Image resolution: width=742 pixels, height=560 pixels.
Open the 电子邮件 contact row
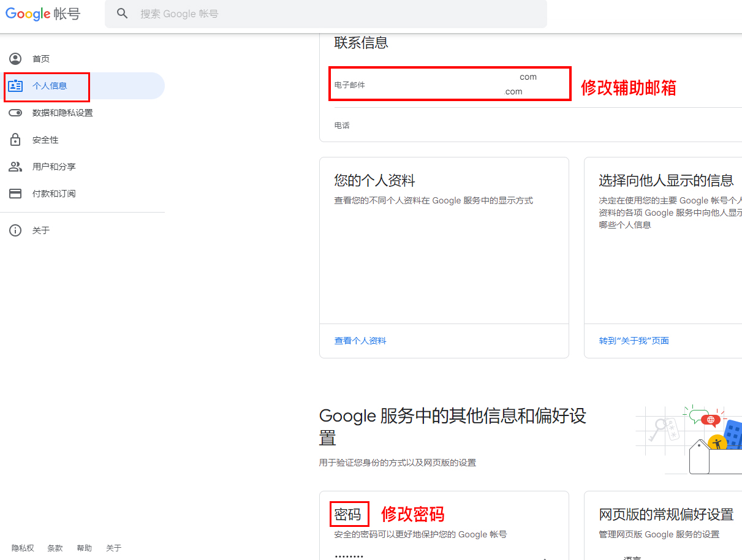pyautogui.click(x=531, y=85)
